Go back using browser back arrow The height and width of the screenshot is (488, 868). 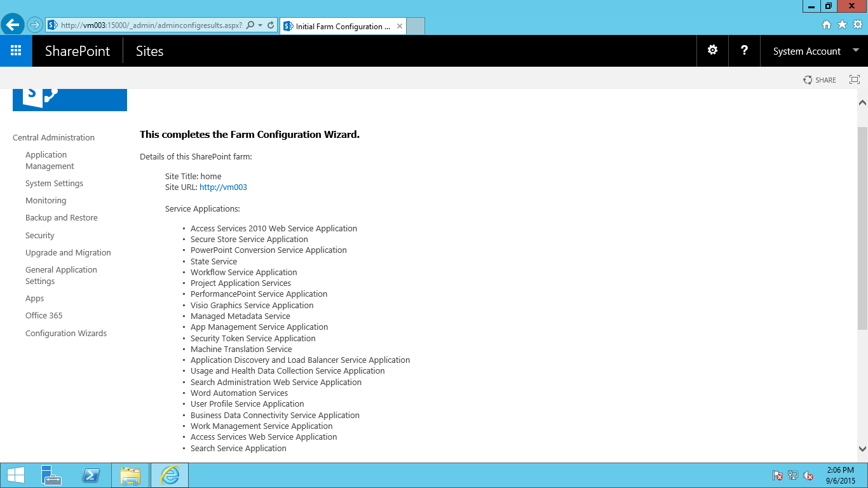tap(13, 25)
